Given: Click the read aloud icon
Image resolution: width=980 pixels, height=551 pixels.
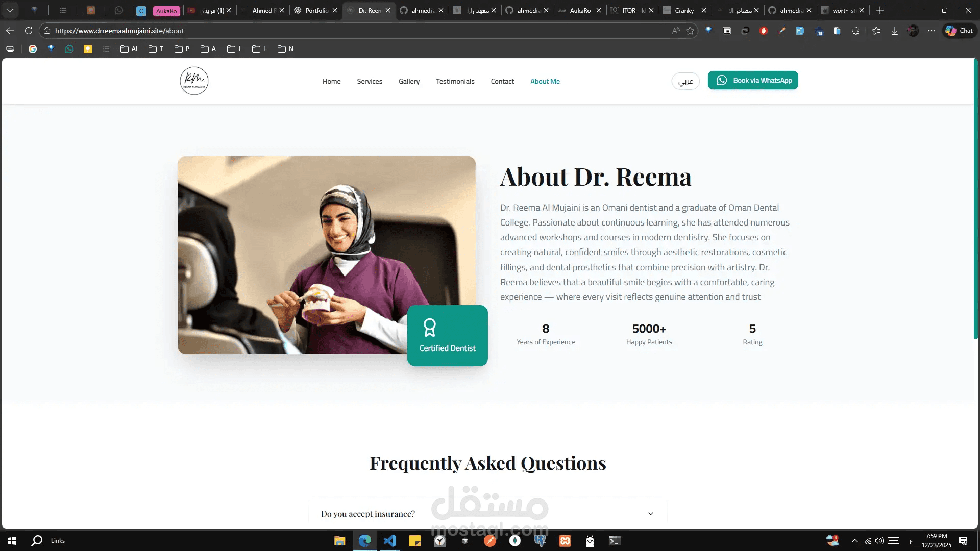Looking at the screenshot, I should pos(676,31).
